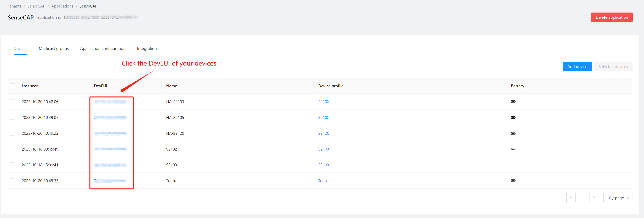
Task: Switch to the Devices tab
Action: point(20,49)
